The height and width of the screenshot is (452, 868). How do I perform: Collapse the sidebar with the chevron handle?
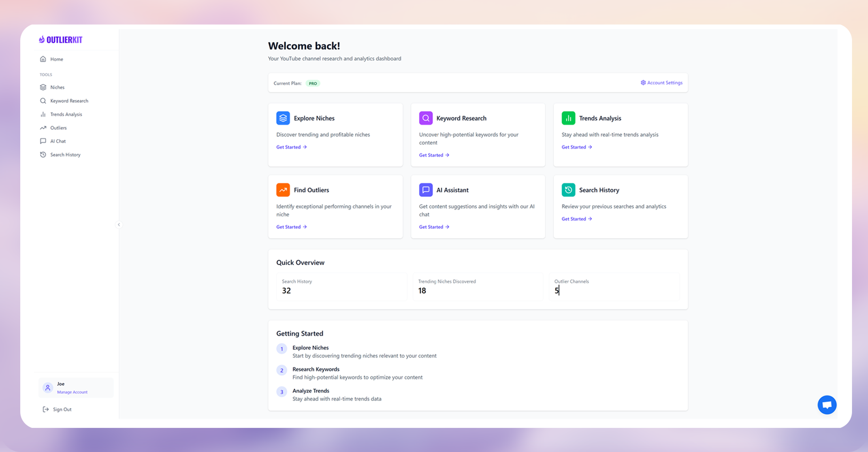click(x=119, y=224)
